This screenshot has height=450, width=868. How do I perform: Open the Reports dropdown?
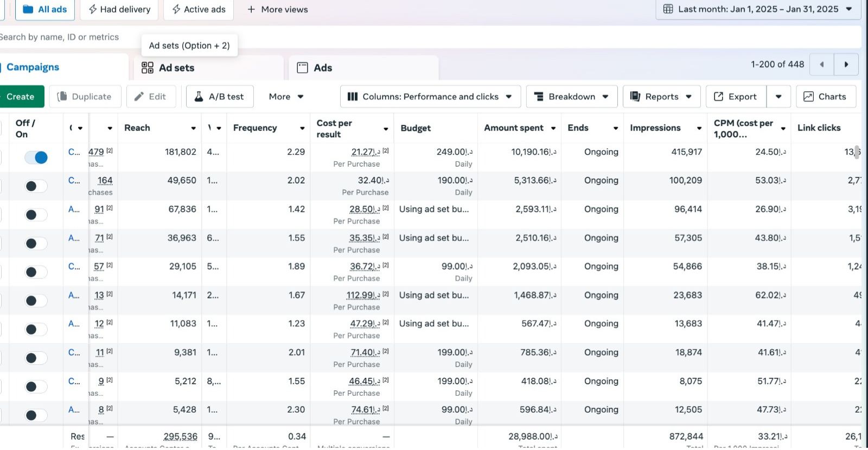(662, 97)
